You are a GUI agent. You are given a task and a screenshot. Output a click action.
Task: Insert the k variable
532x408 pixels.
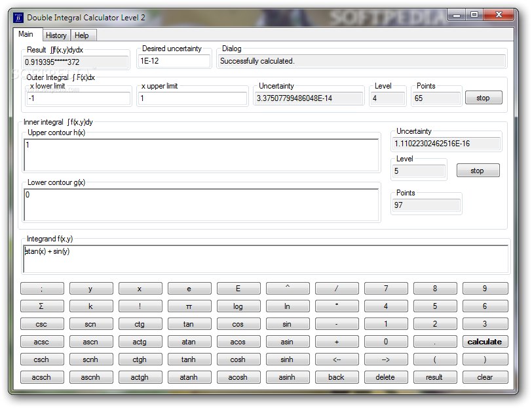pos(90,306)
